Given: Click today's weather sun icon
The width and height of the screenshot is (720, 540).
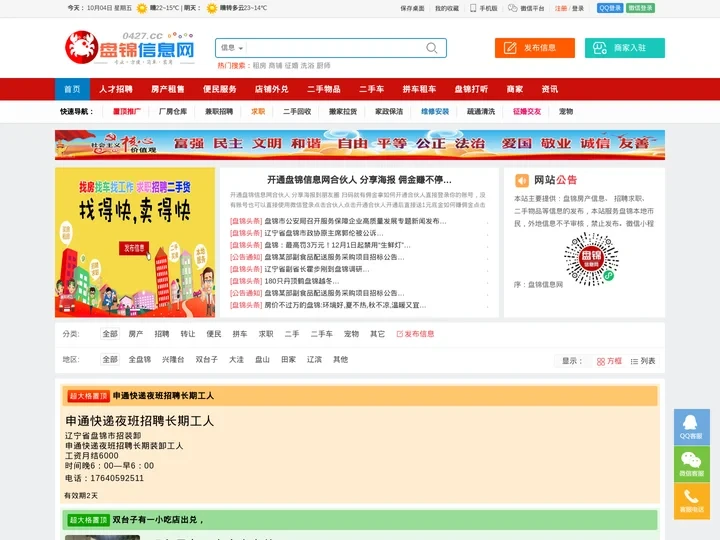Looking at the screenshot, I should pyautogui.click(x=142, y=8).
